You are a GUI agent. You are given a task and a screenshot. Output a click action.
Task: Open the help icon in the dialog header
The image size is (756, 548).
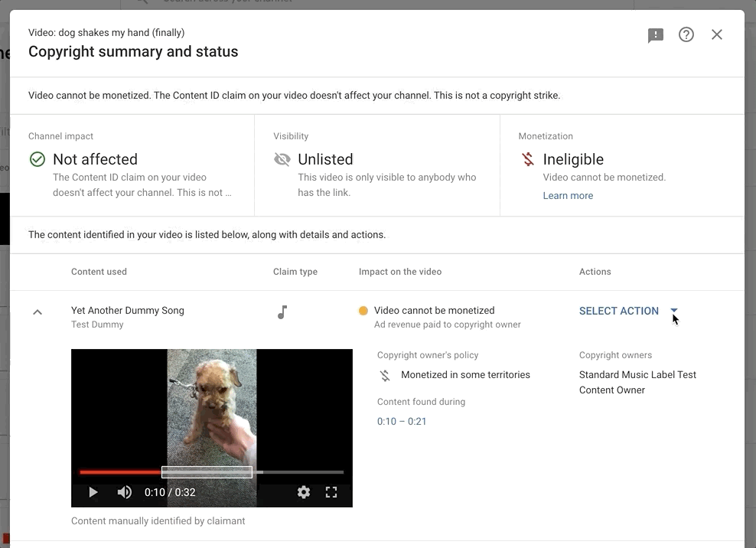(x=686, y=34)
